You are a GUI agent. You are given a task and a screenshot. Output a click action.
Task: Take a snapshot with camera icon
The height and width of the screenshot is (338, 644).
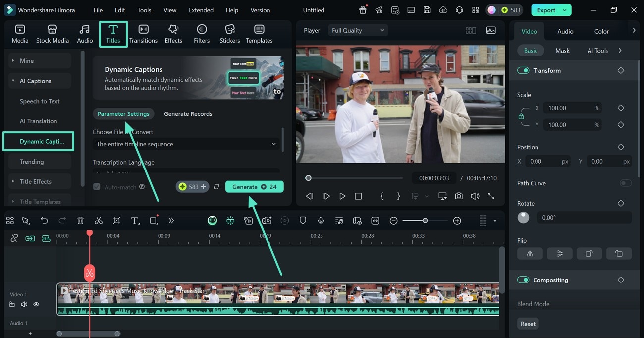459,196
